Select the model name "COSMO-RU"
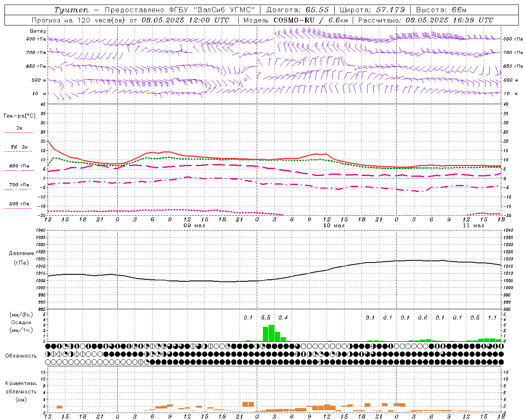 pyautogui.click(x=294, y=20)
